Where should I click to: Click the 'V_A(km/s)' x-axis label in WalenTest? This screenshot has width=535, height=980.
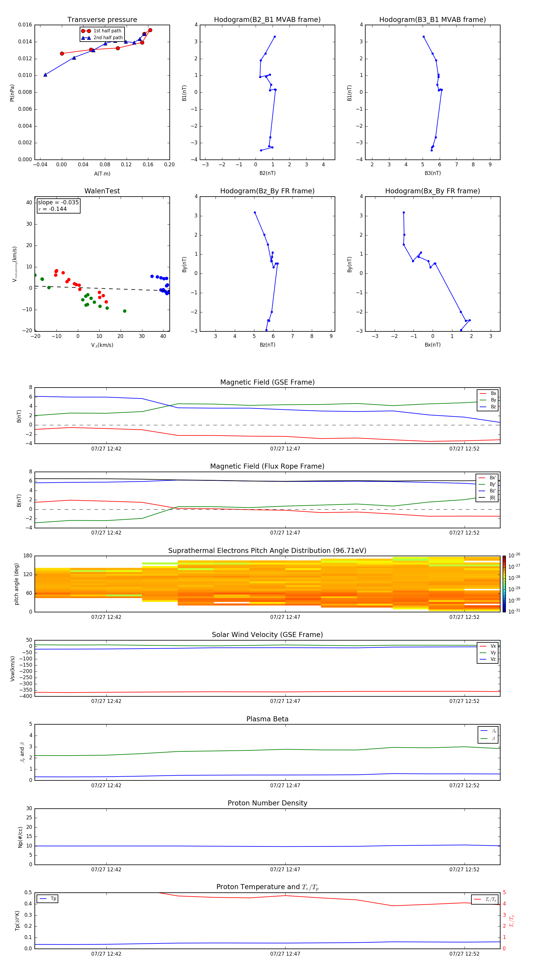pyautogui.click(x=102, y=345)
